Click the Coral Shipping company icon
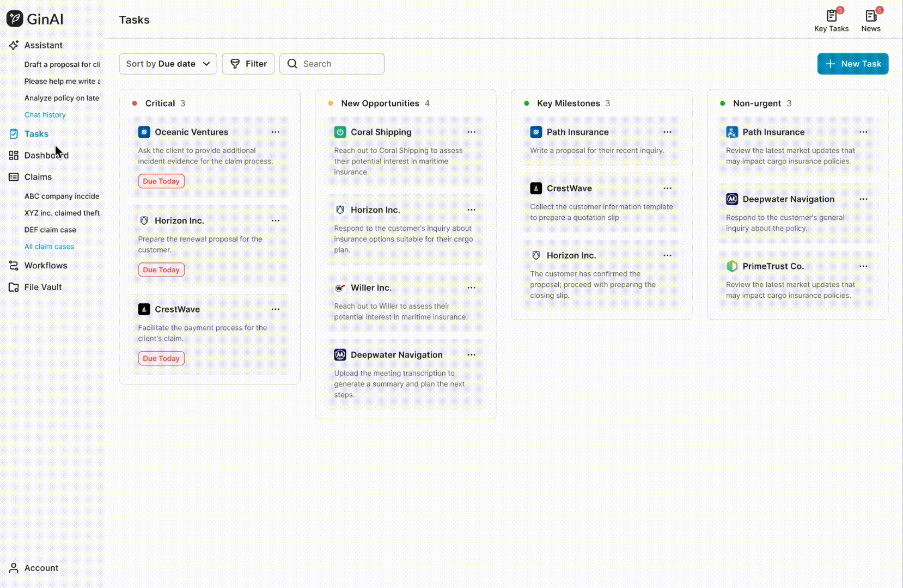This screenshot has height=588, width=903. coord(340,132)
